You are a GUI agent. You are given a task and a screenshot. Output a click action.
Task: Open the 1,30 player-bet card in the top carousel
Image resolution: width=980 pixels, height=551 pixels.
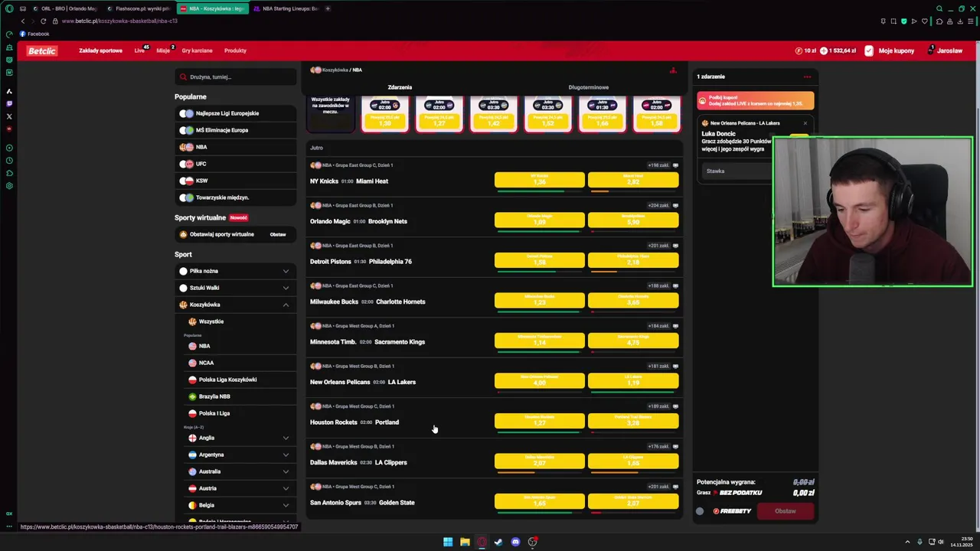coord(385,115)
